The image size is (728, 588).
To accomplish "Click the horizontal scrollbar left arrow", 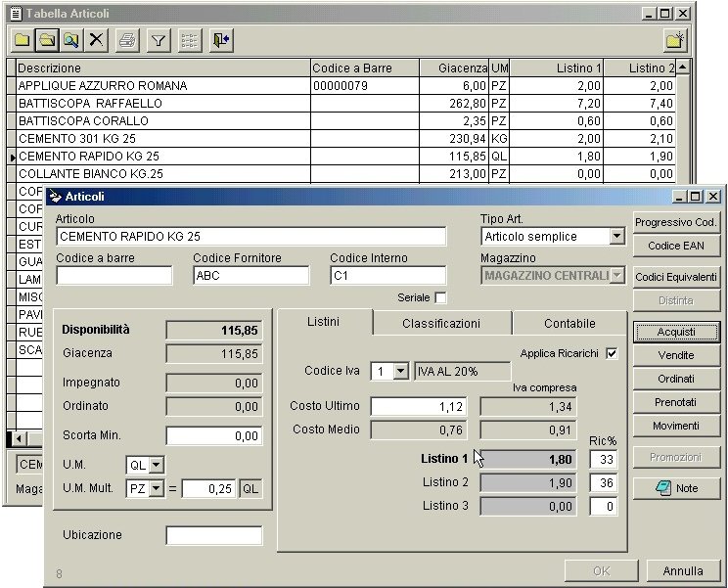I will pyautogui.click(x=19, y=438).
